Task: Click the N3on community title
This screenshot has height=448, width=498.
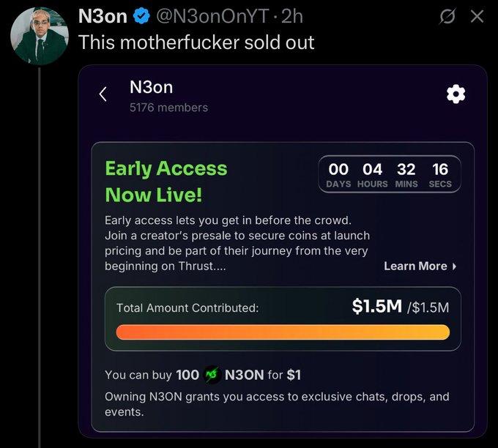Action: (151, 86)
